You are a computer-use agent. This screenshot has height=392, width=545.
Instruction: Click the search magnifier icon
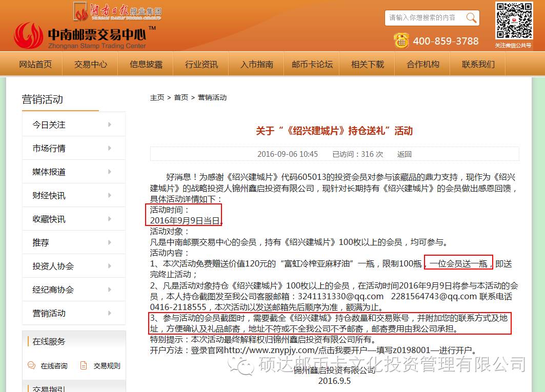(471, 18)
